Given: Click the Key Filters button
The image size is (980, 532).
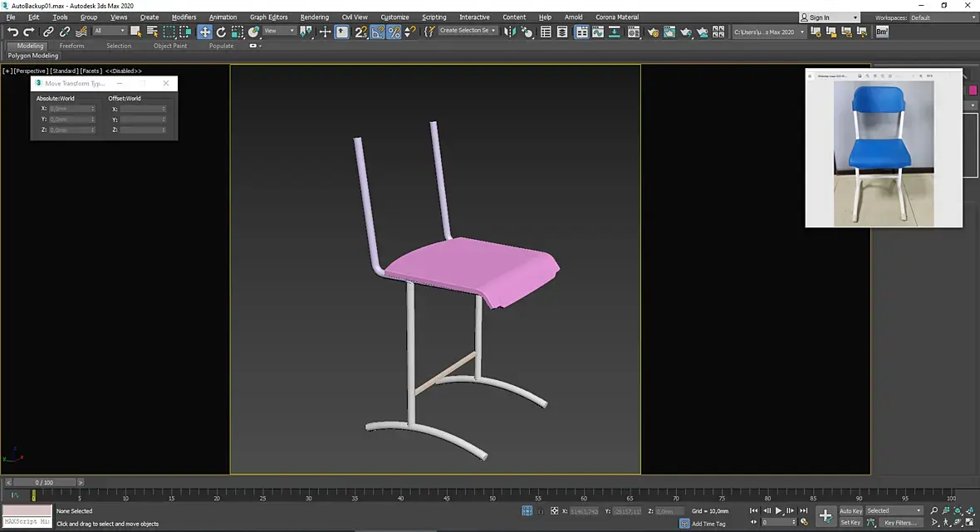Looking at the screenshot, I should click(x=900, y=523).
